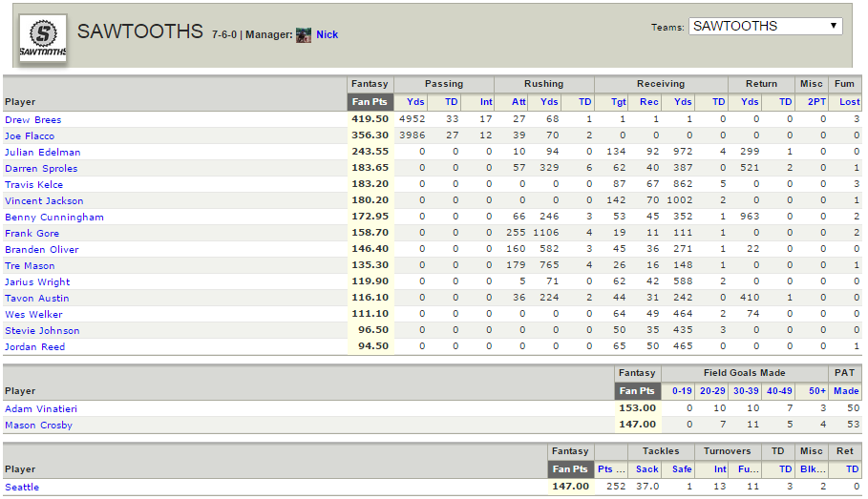Image resolution: width=868 pixels, height=499 pixels.
Task: Sort offense table by Fan Pts
Action: pos(370,102)
